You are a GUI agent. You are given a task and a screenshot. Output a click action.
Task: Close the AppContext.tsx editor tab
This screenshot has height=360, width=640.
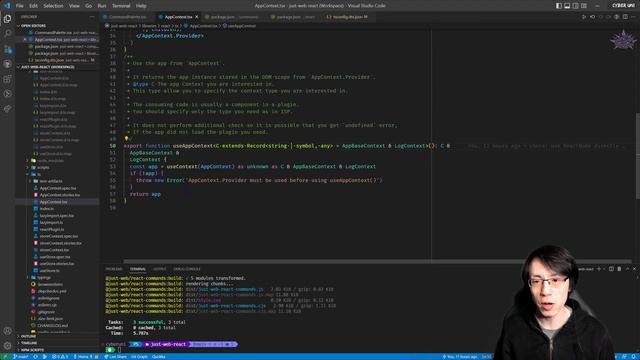(x=197, y=17)
